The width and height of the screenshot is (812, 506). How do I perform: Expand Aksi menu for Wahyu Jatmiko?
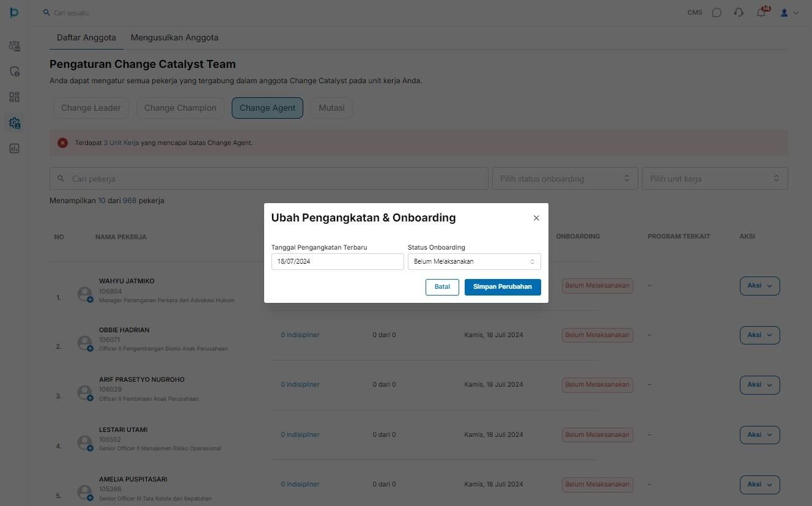pyautogui.click(x=759, y=286)
